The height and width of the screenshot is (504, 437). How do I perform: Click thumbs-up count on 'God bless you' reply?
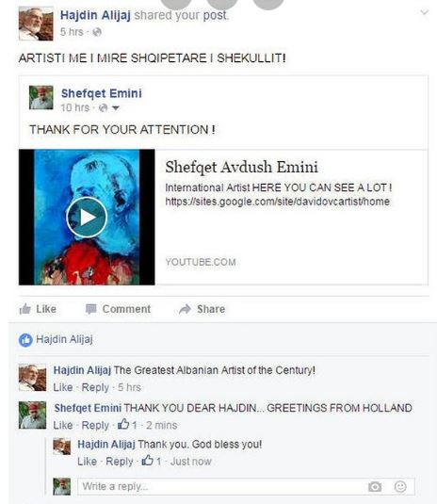pyautogui.click(x=152, y=461)
